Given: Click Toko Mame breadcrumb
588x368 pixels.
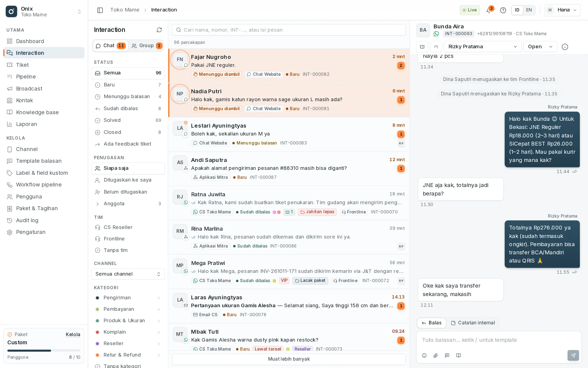Looking at the screenshot, I should coord(125,10).
